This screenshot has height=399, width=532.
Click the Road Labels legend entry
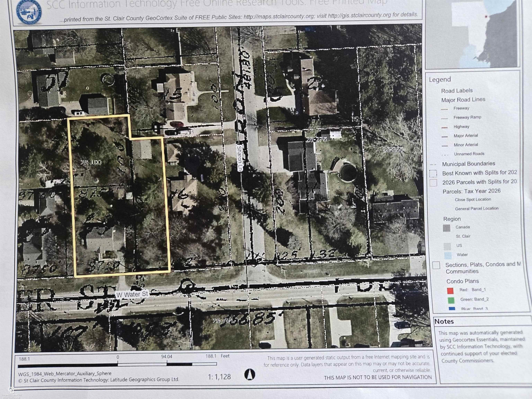(x=457, y=91)
